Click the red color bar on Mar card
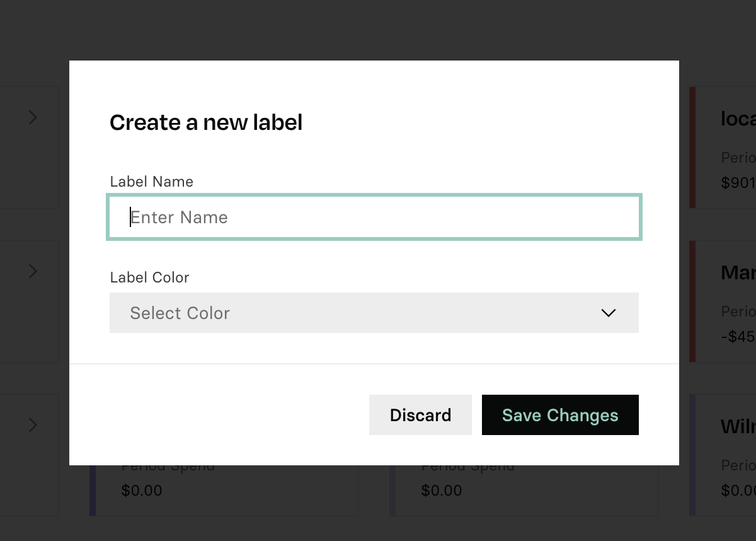Viewport: 756px width, 541px height. (x=692, y=301)
